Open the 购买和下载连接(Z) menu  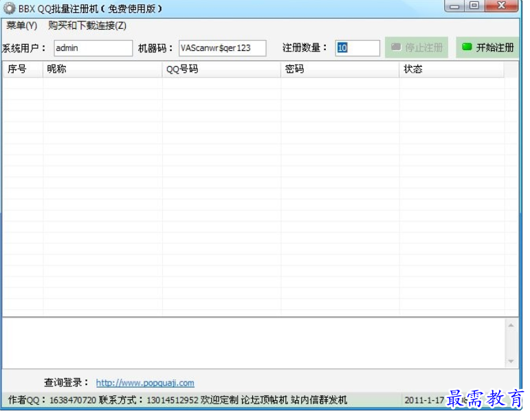point(87,25)
